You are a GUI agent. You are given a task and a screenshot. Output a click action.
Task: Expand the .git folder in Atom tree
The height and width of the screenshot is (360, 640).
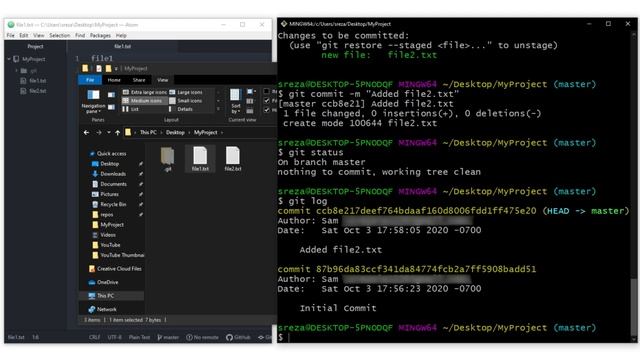coord(17,71)
